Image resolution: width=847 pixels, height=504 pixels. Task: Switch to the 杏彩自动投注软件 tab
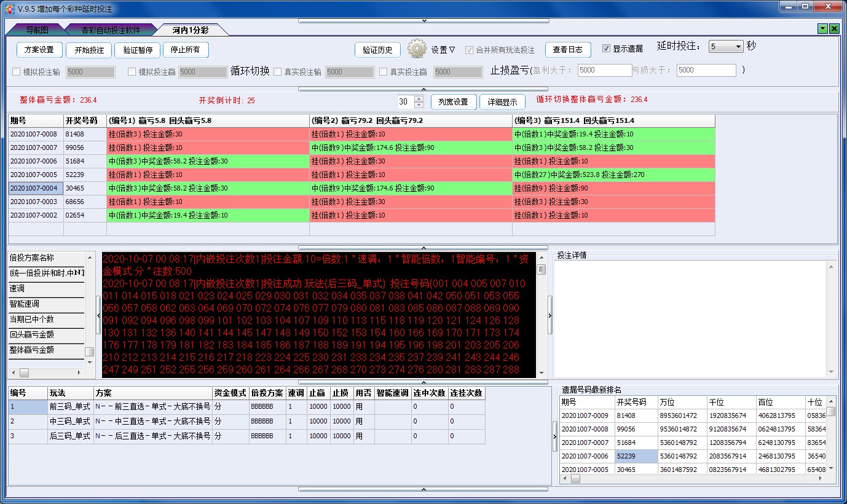pyautogui.click(x=111, y=30)
